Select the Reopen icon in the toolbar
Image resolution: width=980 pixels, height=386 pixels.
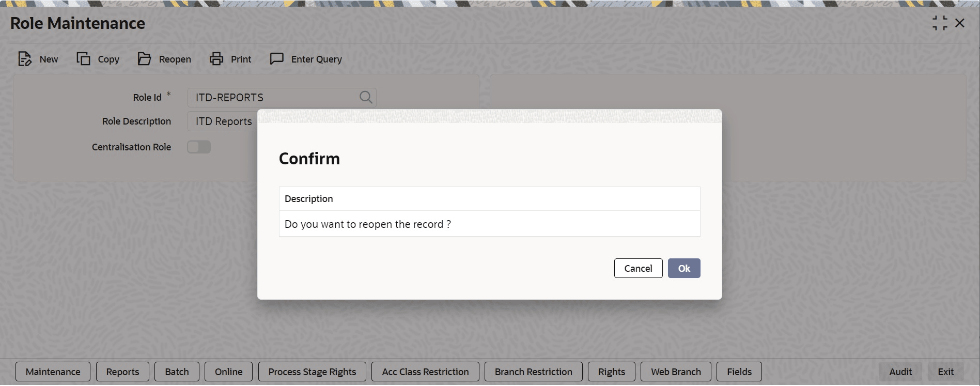164,59
